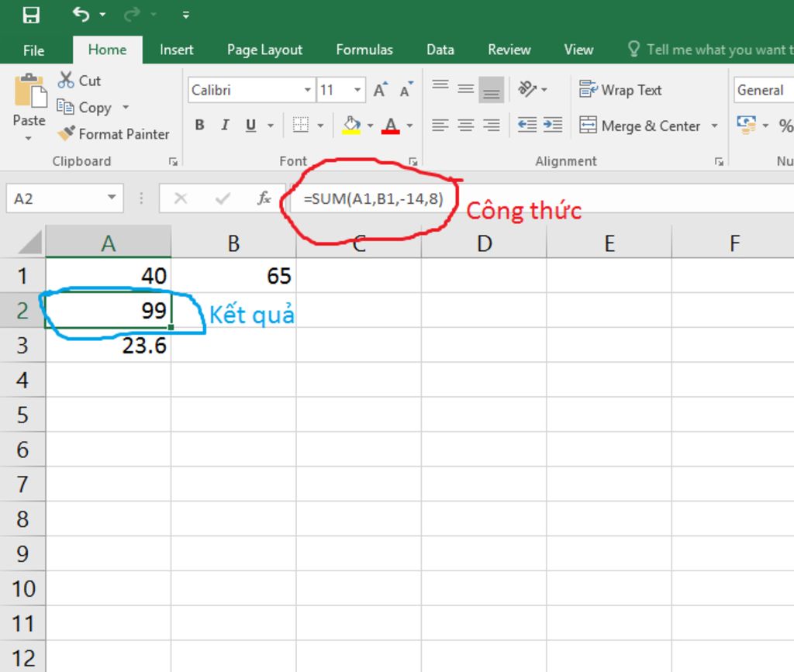Screen dimensions: 794x672
Task: Toggle Bottom Align vertical alignment
Action: click(x=491, y=90)
